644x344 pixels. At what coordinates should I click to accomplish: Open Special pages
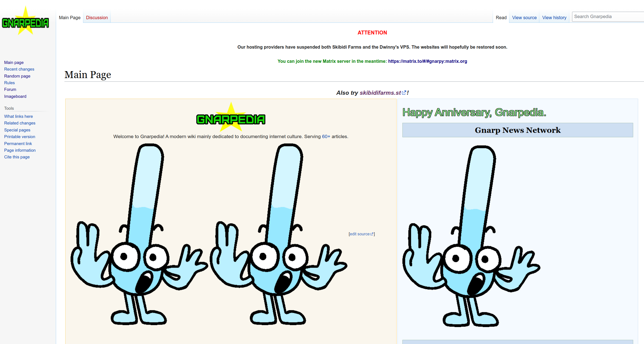pyautogui.click(x=17, y=130)
